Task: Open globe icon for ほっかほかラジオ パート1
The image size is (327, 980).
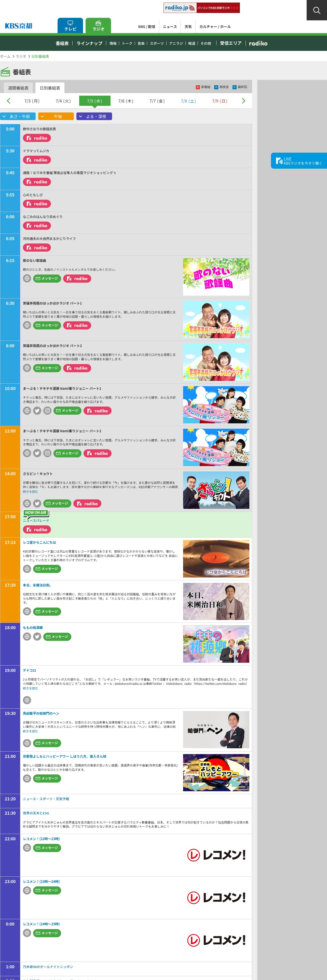Action: coord(27,325)
